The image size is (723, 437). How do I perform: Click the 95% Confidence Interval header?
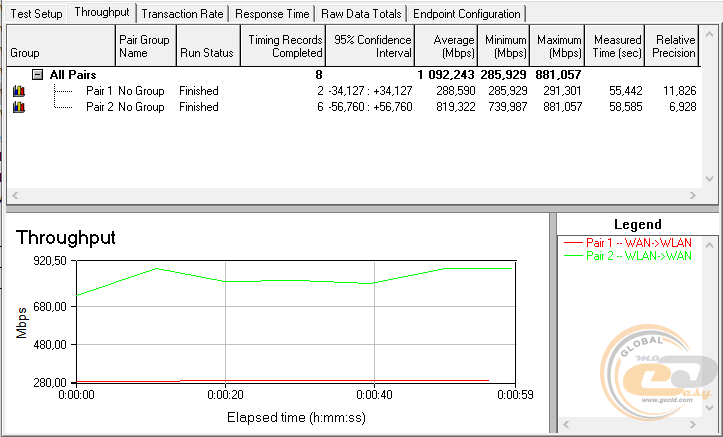pos(367,45)
